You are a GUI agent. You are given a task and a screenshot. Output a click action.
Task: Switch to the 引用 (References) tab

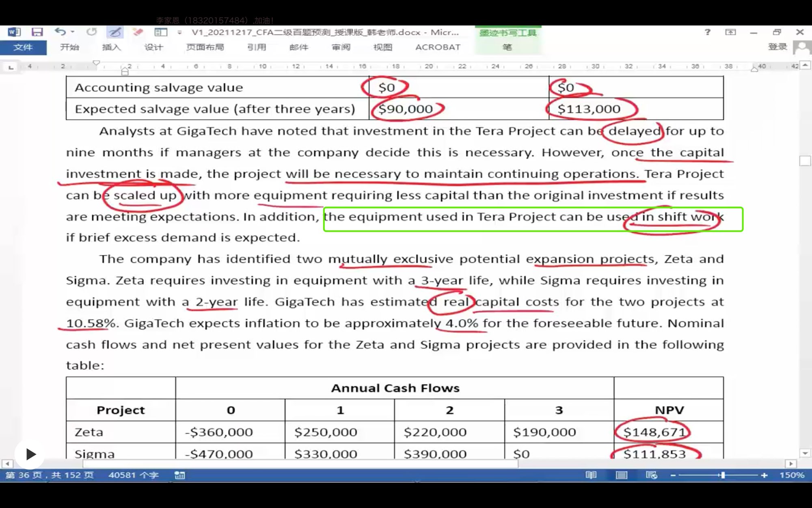[257, 47]
